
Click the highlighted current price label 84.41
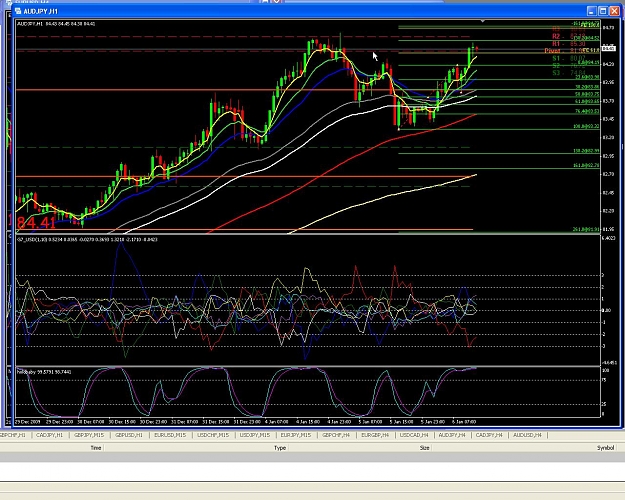[x=608, y=48]
